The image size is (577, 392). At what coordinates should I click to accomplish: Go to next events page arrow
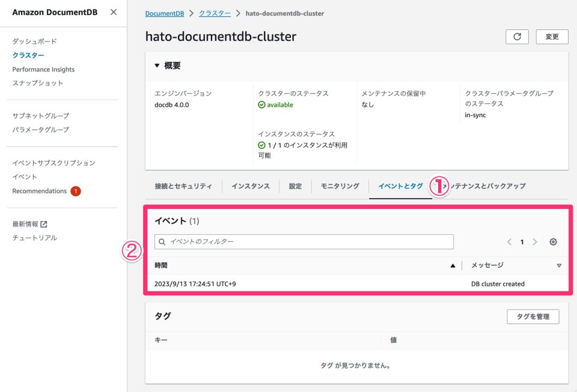pos(535,242)
